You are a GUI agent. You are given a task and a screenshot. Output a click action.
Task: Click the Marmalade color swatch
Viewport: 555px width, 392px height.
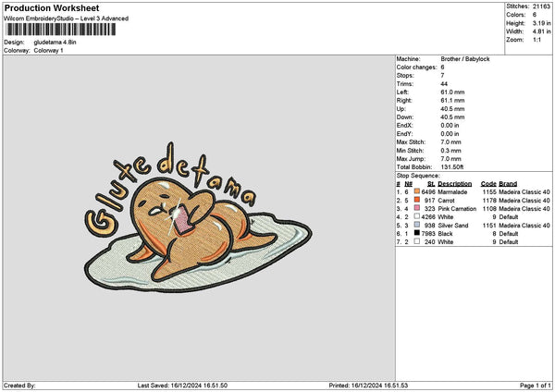[417, 191]
